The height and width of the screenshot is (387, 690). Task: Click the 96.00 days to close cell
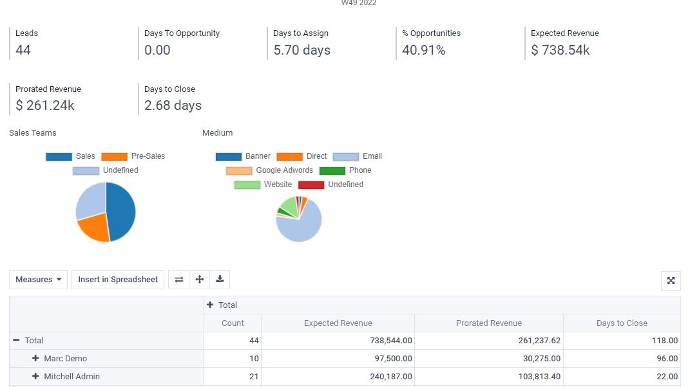click(622, 358)
